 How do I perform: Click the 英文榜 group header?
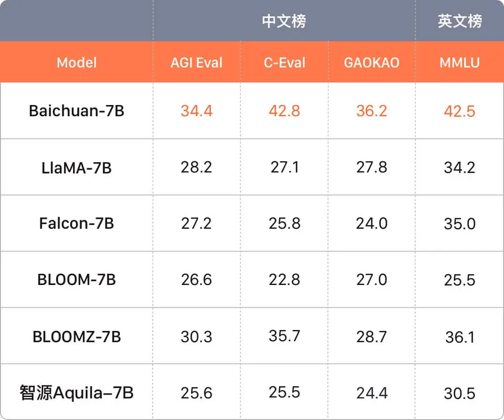click(x=460, y=21)
